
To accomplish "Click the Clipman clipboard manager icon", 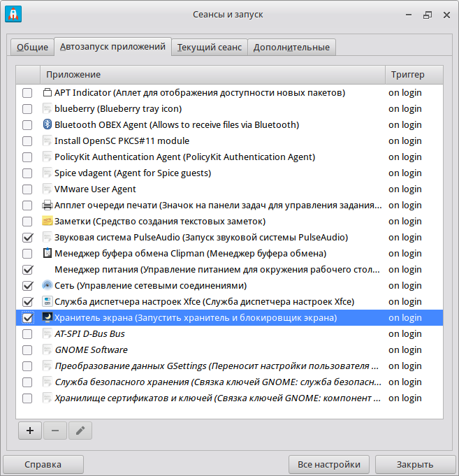I will (x=48, y=254).
